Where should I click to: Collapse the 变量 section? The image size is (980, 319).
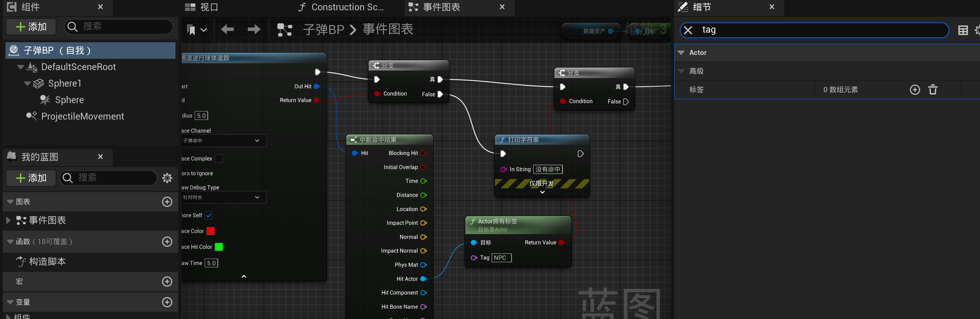(10, 302)
